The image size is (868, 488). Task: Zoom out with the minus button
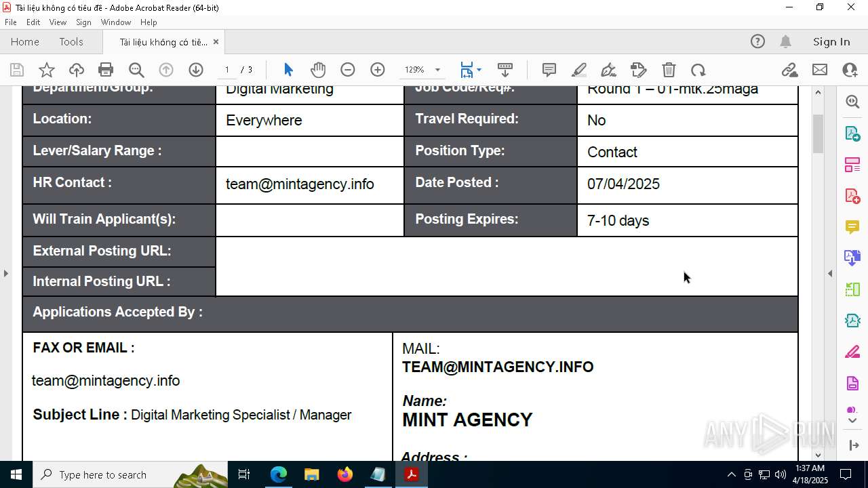click(348, 70)
